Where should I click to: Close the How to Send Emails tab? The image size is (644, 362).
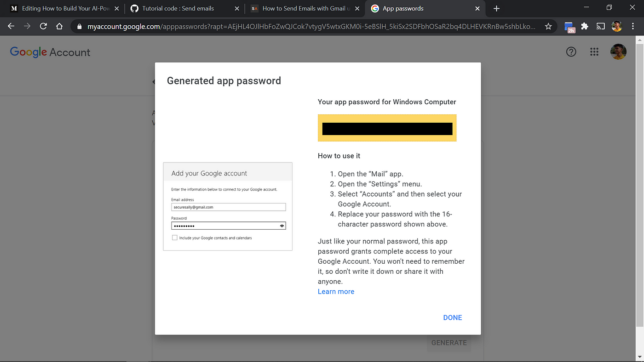point(357,8)
